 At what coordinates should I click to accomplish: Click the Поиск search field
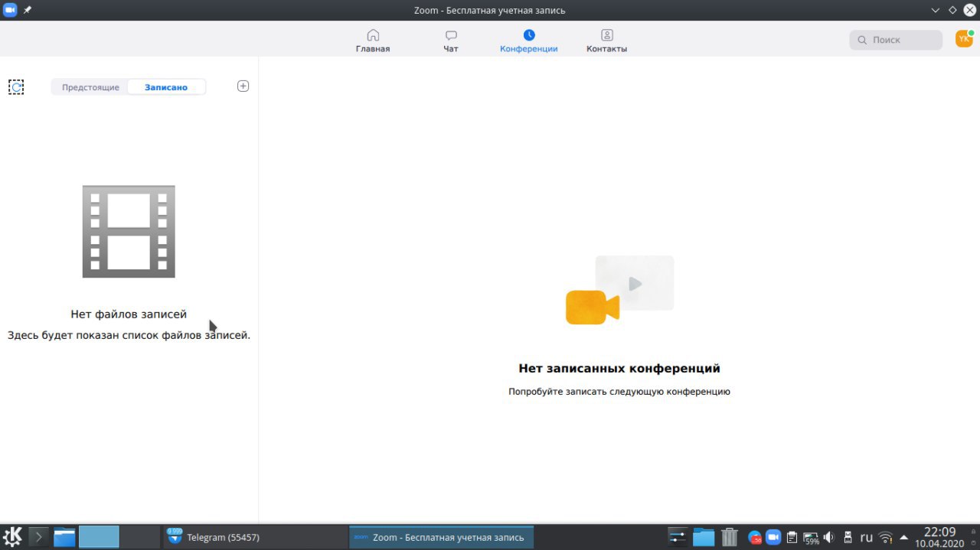click(x=896, y=40)
